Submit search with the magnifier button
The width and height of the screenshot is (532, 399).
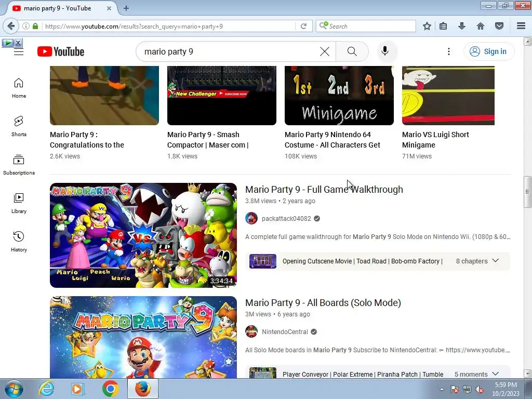(x=352, y=51)
